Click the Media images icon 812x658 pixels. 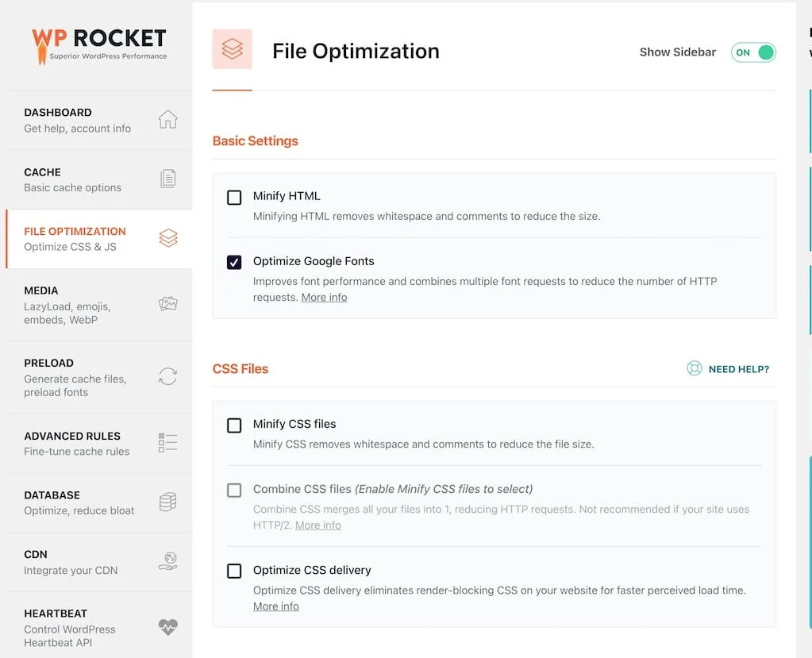pos(167,303)
